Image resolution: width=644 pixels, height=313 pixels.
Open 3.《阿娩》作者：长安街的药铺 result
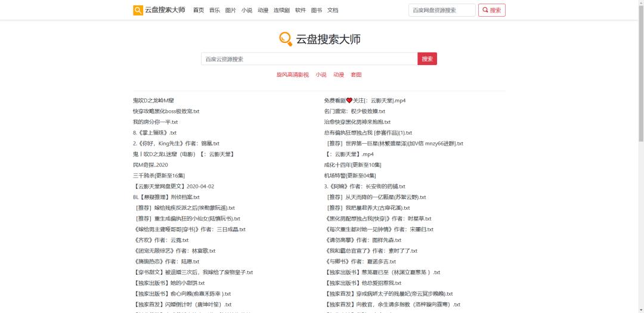point(365,186)
